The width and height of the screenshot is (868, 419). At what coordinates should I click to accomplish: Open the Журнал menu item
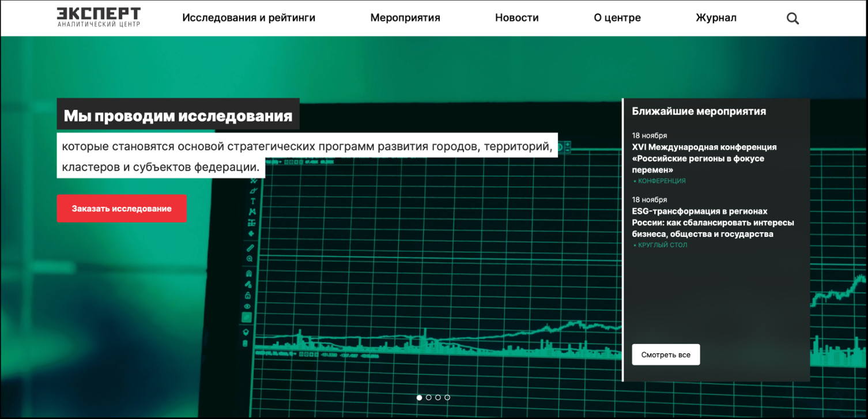716,18
